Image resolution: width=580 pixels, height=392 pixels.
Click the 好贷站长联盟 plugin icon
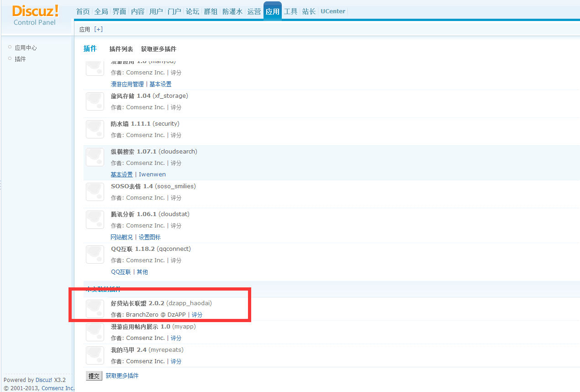[x=95, y=309]
